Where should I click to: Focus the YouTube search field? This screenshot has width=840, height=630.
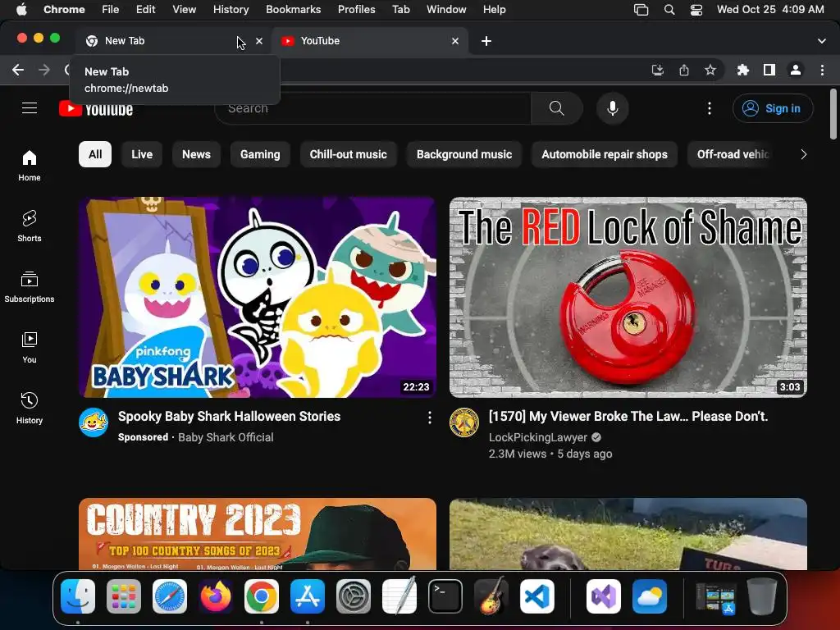click(x=372, y=108)
